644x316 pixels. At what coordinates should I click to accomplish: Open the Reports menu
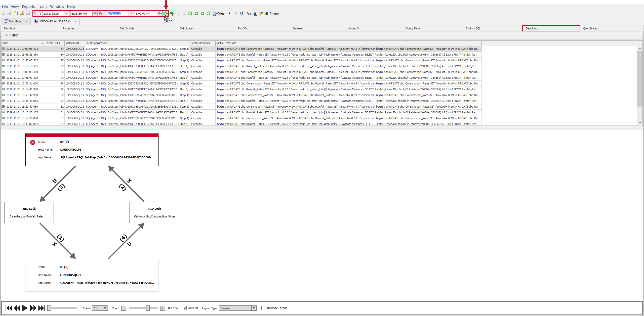coord(28,6)
